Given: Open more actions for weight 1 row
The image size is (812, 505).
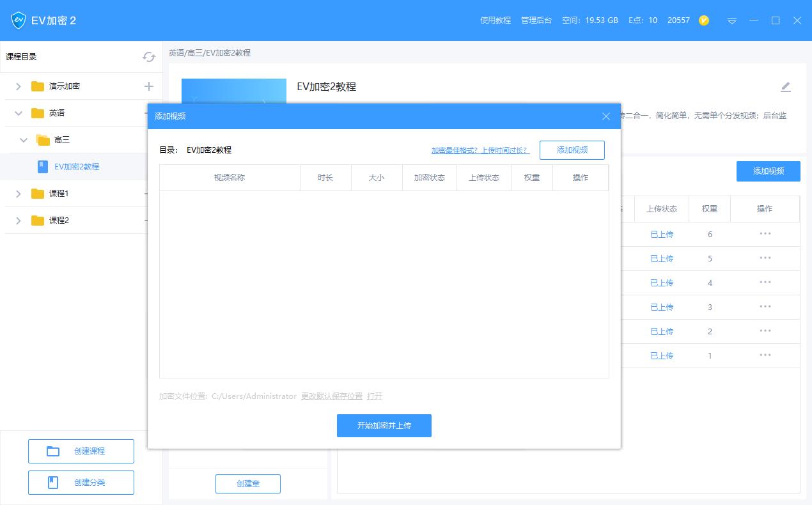Looking at the screenshot, I should click(765, 355).
